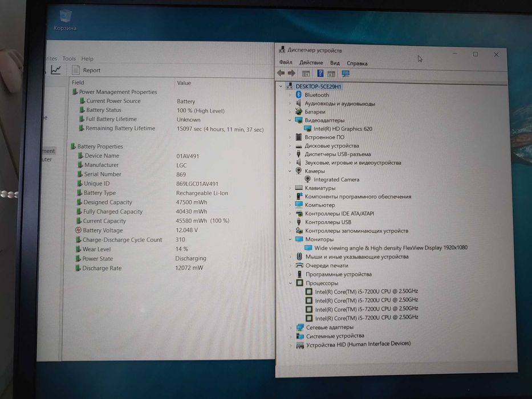This screenshot has height=399, width=532.
Task: Open the Вид menu
Action: click(335, 63)
